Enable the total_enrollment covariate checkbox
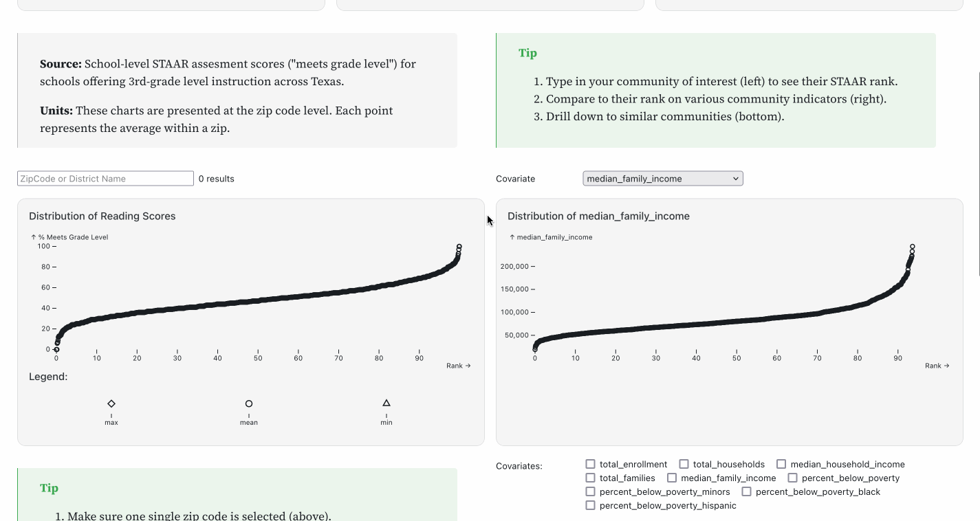Screen dimensions: 980x521 pyautogui.click(x=590, y=464)
